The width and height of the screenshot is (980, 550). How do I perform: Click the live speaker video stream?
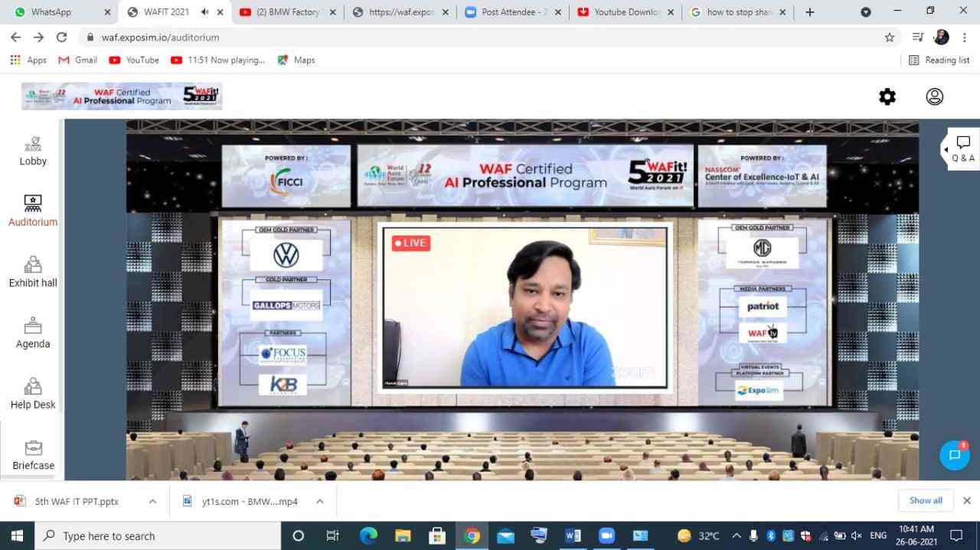(524, 308)
